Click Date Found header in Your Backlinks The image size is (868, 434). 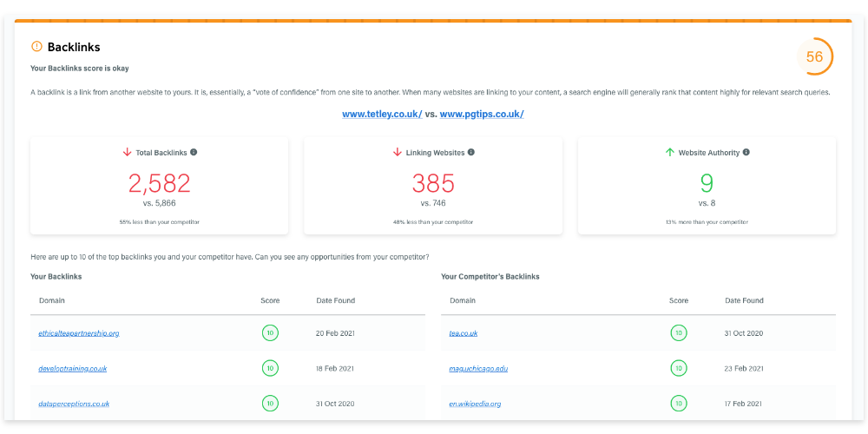[335, 300]
